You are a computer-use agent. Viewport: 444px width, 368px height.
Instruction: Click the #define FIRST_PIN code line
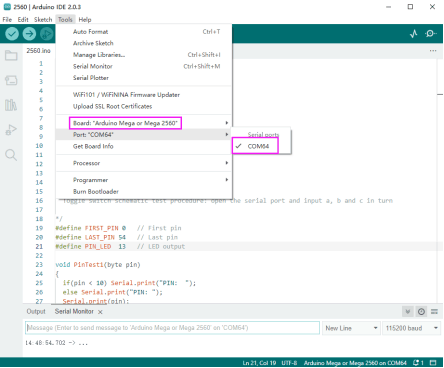coord(118,228)
